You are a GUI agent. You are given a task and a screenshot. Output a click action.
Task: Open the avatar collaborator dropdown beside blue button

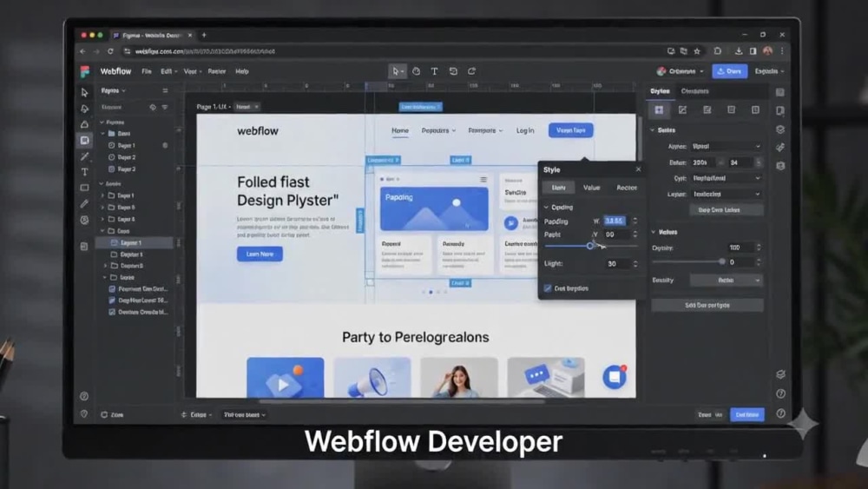(x=681, y=71)
